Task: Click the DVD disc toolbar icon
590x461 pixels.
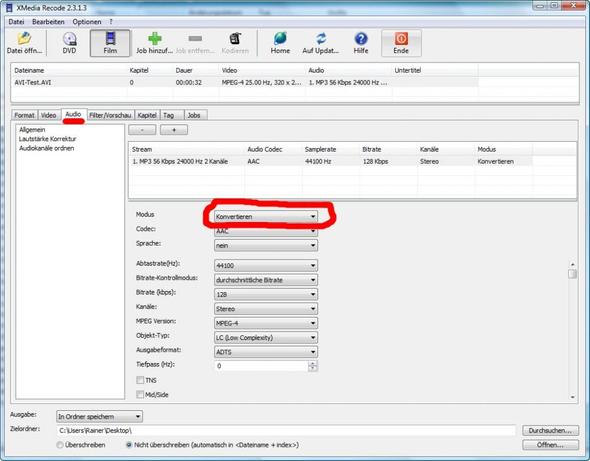Action: (x=70, y=43)
